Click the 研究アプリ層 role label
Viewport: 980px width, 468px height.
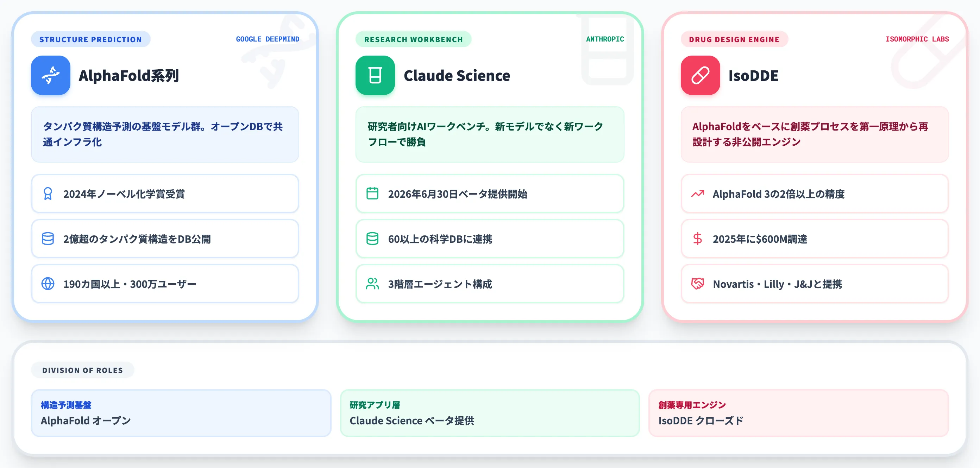[375, 405]
